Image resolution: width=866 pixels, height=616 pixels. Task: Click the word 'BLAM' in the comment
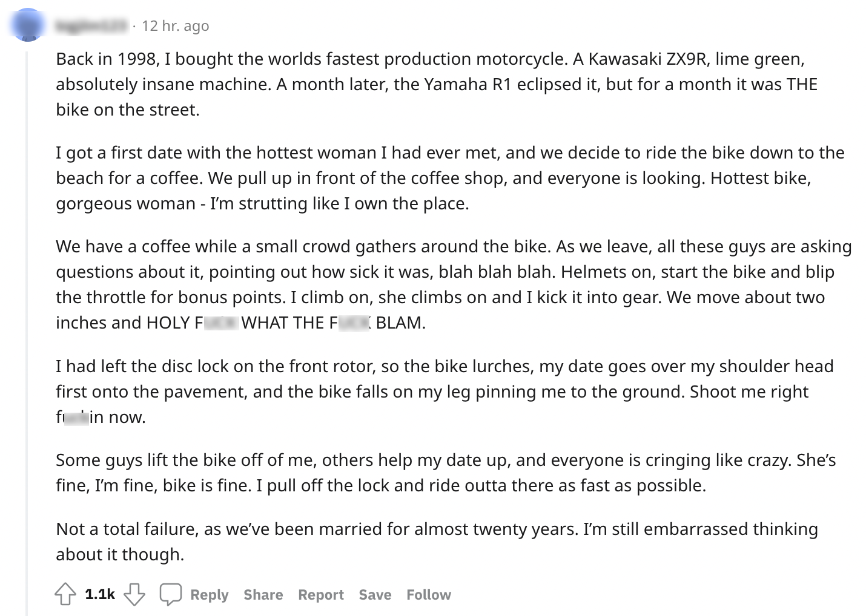click(x=398, y=323)
